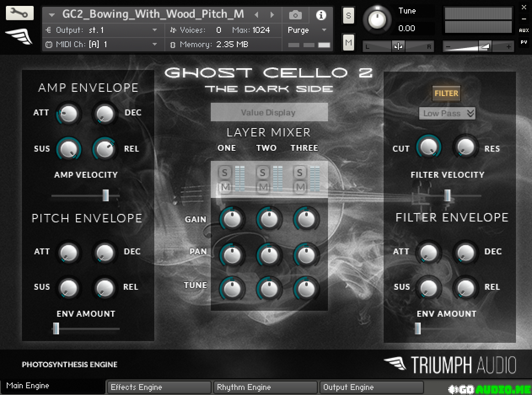532x395 pixels.
Task: Click the camera snapshot icon
Action: pos(296,16)
